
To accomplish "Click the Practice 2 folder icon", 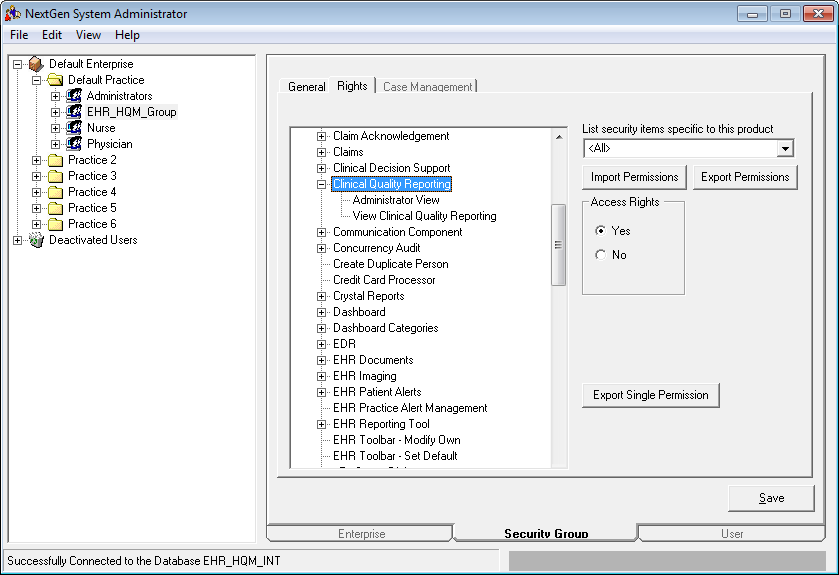I will tap(56, 160).
